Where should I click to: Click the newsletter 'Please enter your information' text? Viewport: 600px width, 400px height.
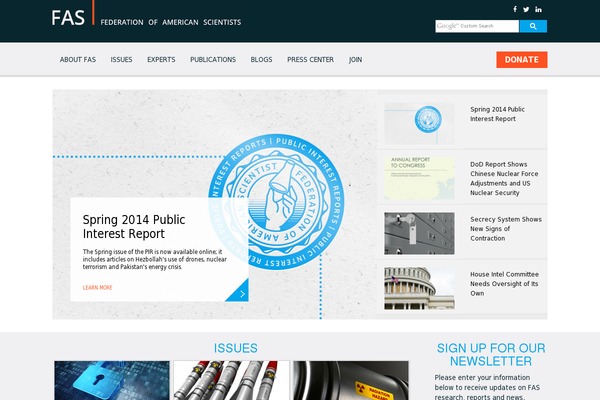(487, 387)
